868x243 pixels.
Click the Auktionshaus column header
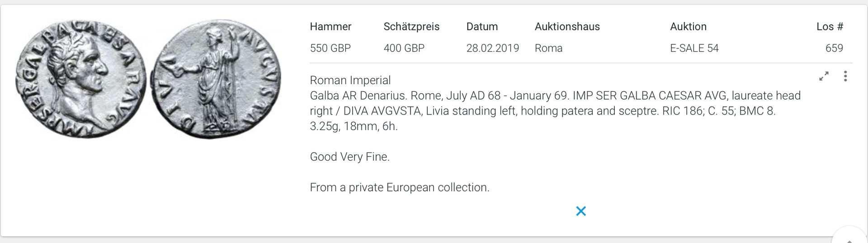tap(567, 27)
